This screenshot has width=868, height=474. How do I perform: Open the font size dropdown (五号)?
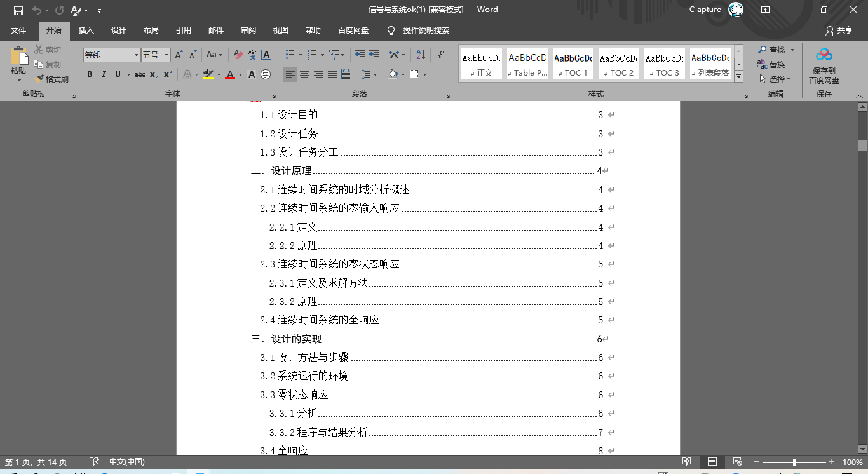[166, 55]
